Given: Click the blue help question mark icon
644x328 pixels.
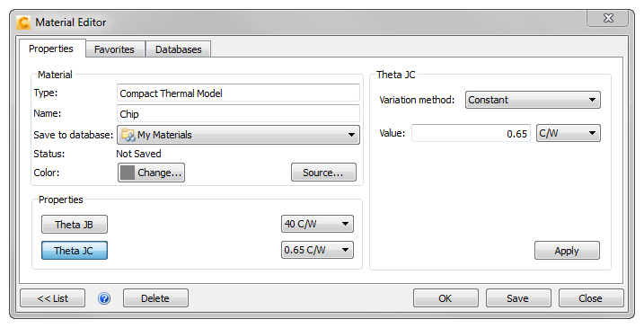Looking at the screenshot, I should (104, 298).
